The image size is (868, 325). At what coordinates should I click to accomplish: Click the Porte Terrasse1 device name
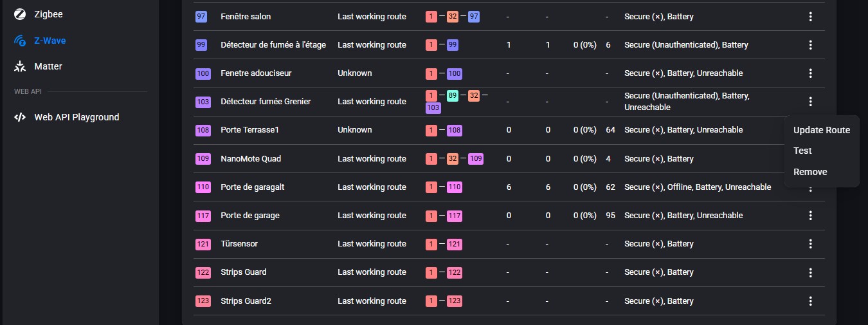[250, 130]
